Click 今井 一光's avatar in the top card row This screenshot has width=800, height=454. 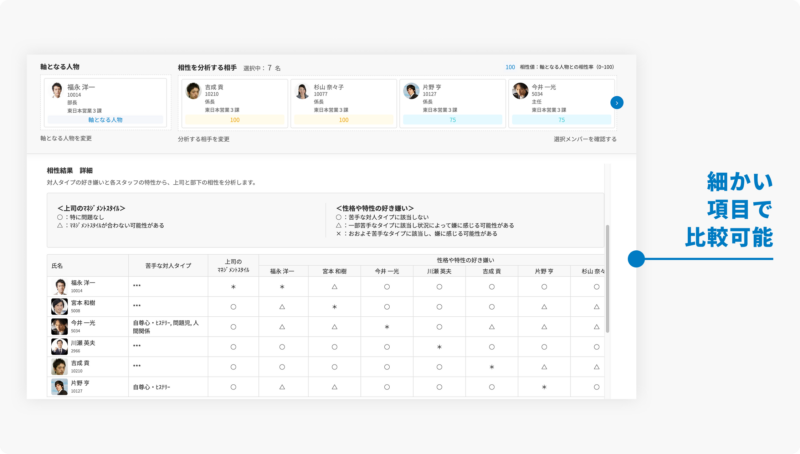coord(520,91)
